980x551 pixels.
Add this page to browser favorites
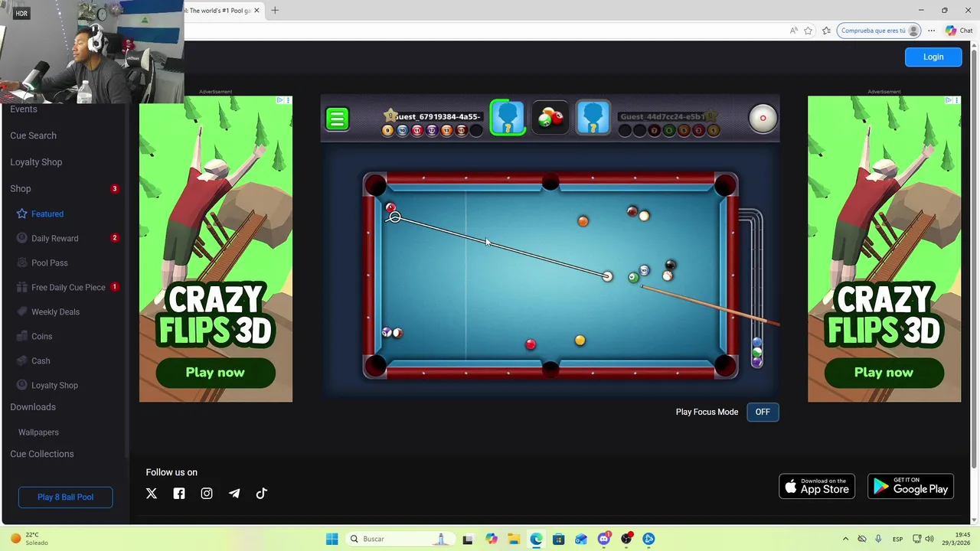point(808,31)
